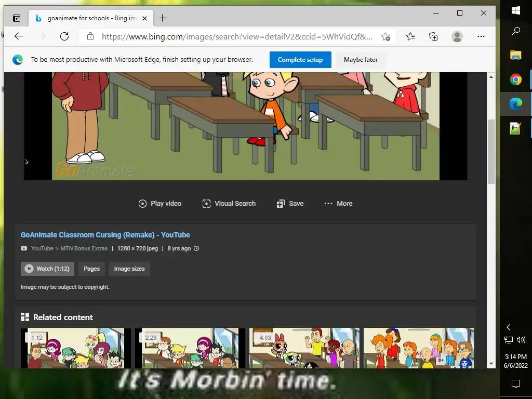Open the Image sizes tab
This screenshot has height=399, width=532.
point(129,269)
